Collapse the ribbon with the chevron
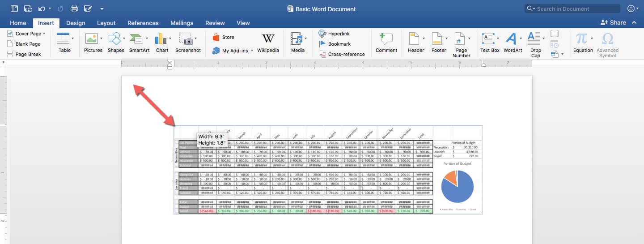Viewport: 644px width, 244px height. tap(634, 22)
